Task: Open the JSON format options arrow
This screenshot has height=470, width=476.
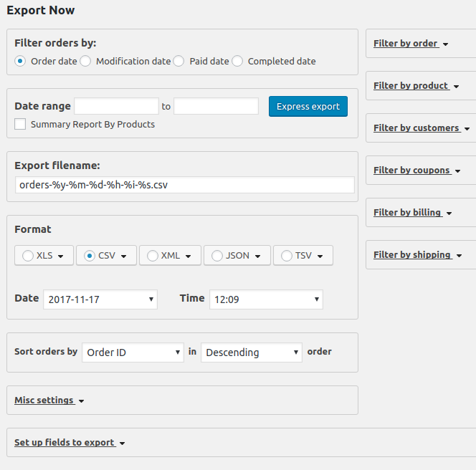Action: 258,256
